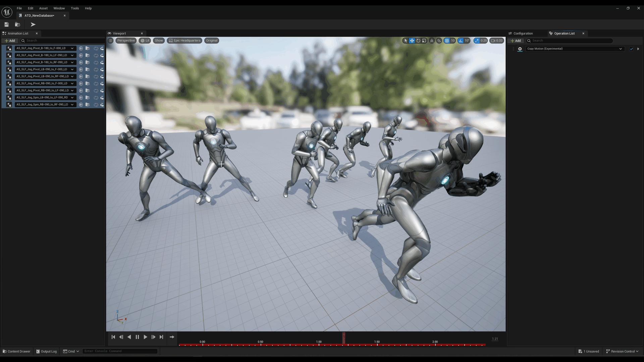
Task: Toggle loop on Pivot_B-180_to_F-000 row
Action: 96,48
